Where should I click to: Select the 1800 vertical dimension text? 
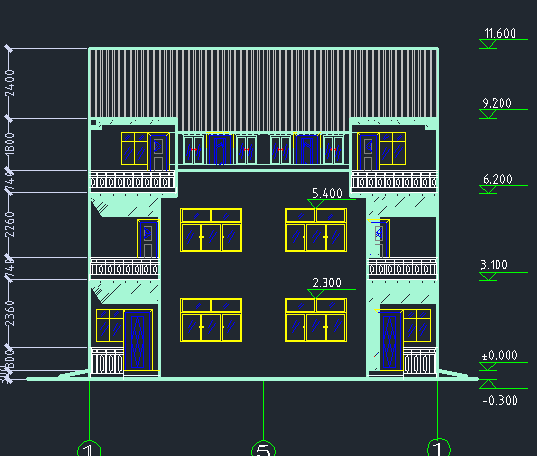[10, 144]
